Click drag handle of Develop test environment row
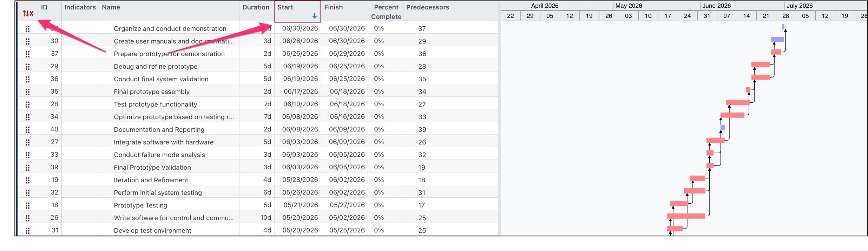 pos(27,231)
